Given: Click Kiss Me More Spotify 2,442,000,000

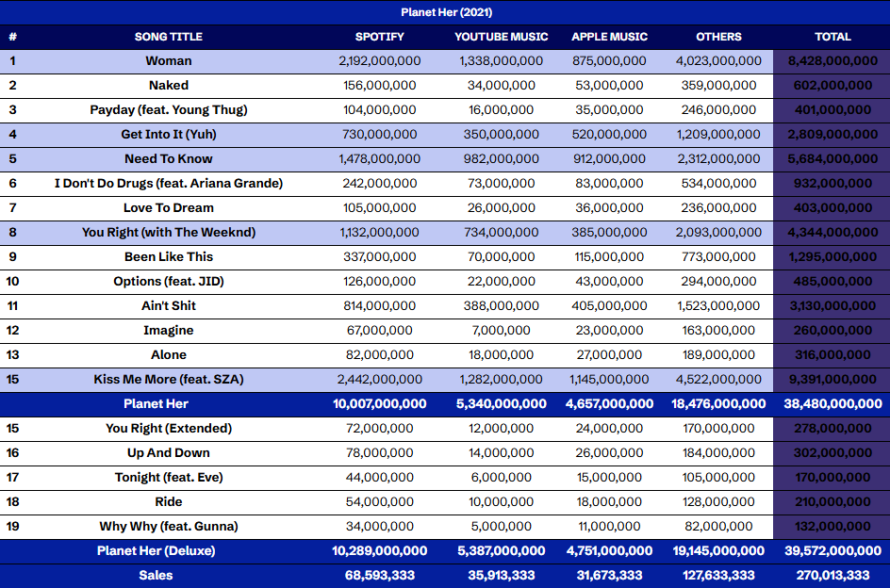Looking at the screenshot, I should click(380, 379).
